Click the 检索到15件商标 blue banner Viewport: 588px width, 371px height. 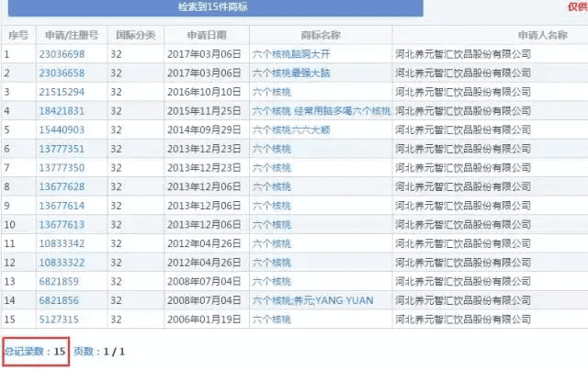(216, 8)
